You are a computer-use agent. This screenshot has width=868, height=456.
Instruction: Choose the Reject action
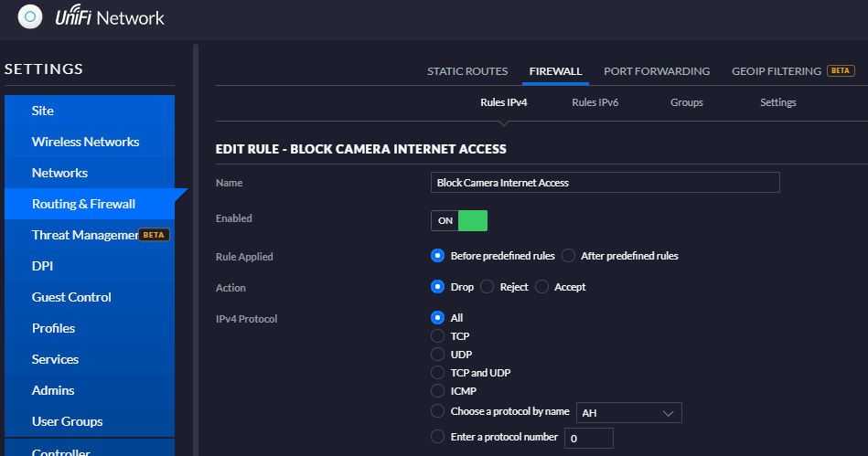tap(488, 287)
